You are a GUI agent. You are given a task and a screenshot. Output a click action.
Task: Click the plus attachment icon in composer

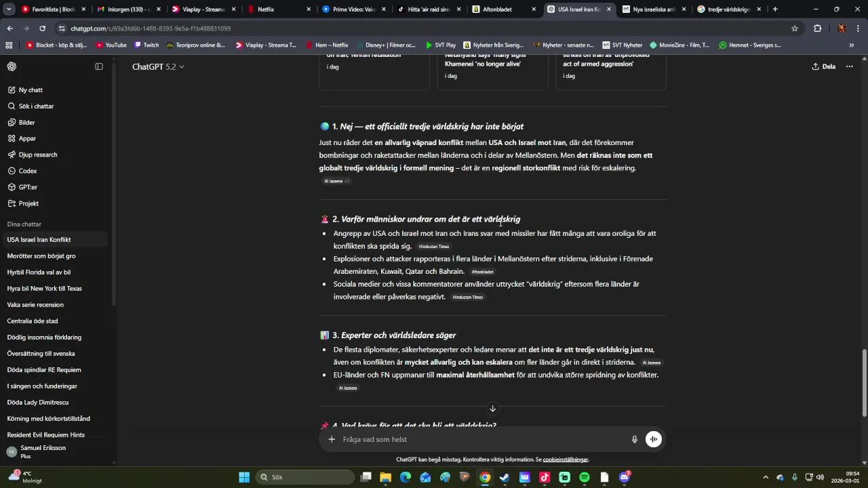(332, 439)
